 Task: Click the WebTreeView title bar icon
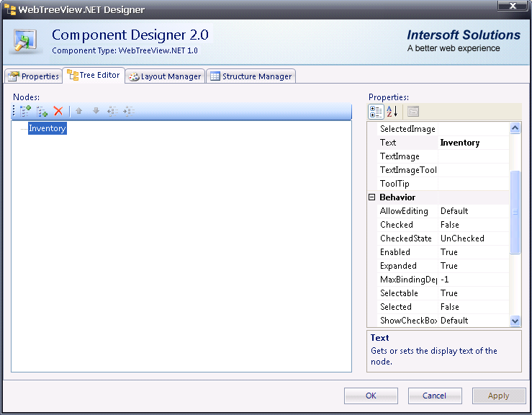click(x=10, y=9)
